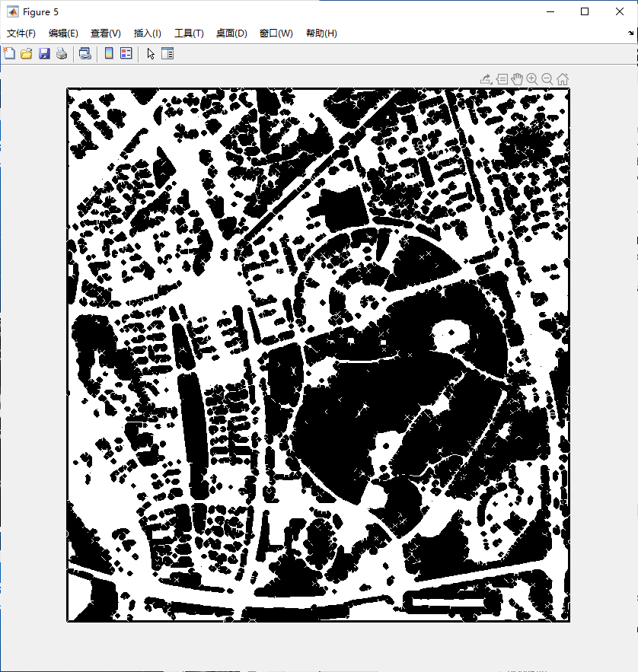Click the dock figure arrow in the menu bar

point(630,33)
